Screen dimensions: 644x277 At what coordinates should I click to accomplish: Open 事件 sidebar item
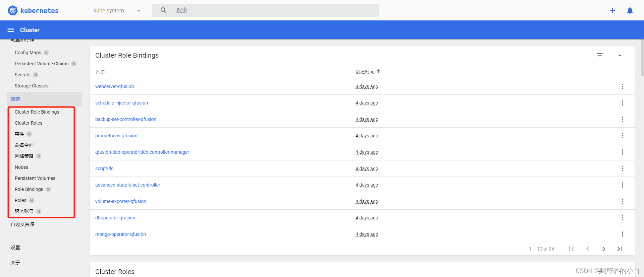pos(19,134)
